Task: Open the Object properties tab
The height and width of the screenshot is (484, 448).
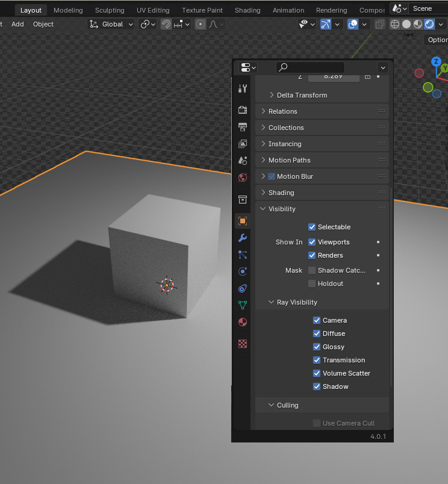Action: tap(243, 221)
